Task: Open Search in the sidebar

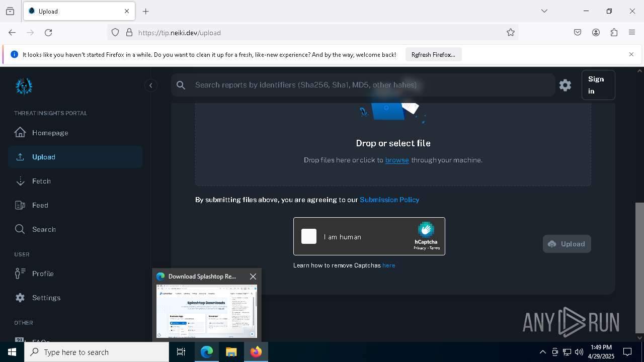Action: tap(75, 229)
